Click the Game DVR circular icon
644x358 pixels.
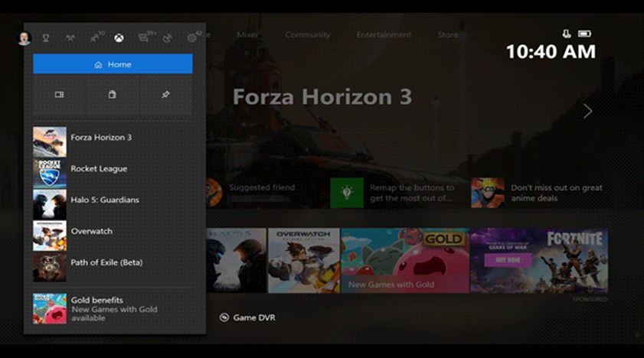click(x=224, y=317)
